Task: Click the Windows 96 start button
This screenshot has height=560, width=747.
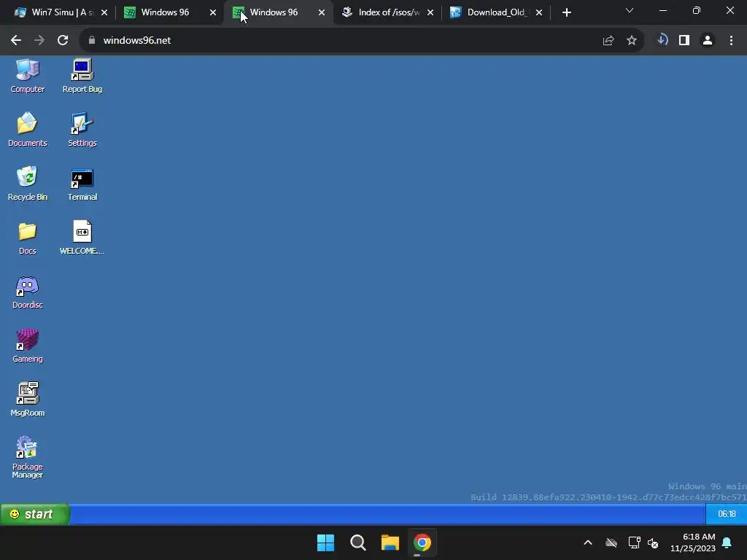Action: coord(34,514)
